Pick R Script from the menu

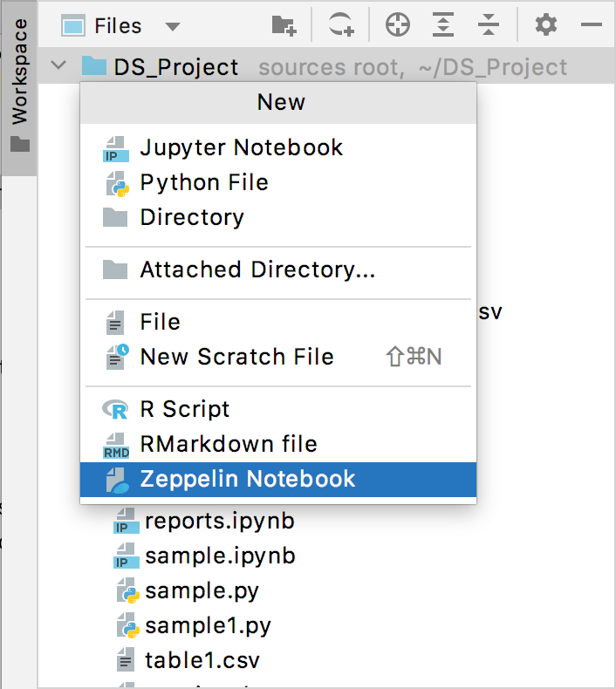click(184, 409)
